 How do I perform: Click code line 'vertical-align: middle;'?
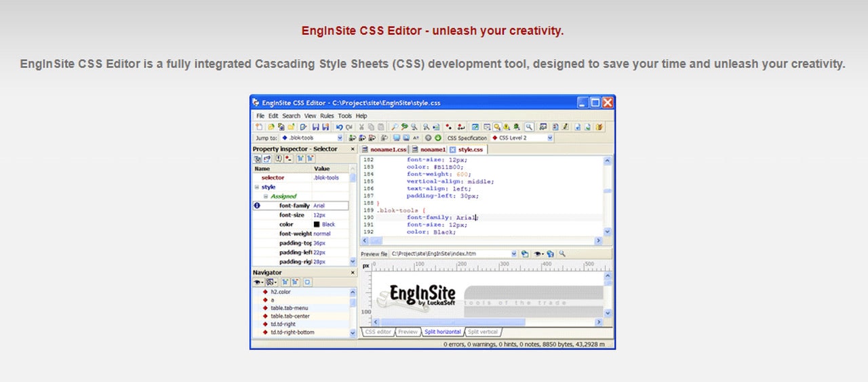(x=450, y=181)
